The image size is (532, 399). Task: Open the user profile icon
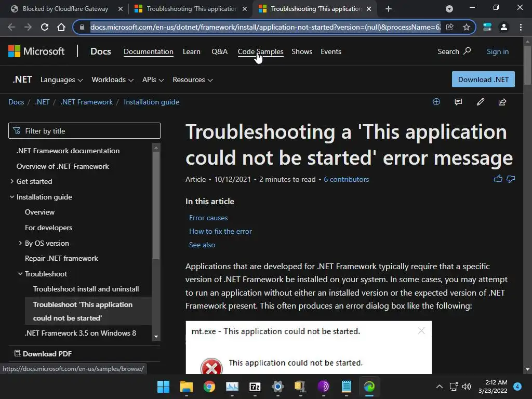504,27
